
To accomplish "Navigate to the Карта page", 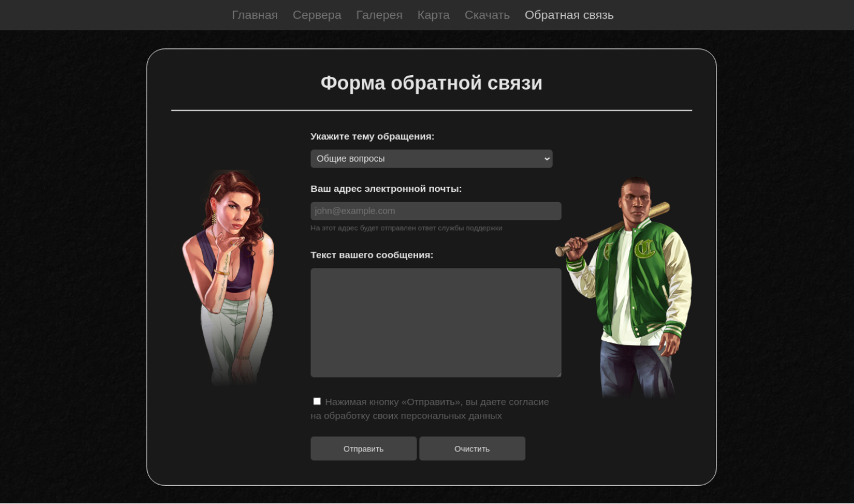I will point(433,15).
